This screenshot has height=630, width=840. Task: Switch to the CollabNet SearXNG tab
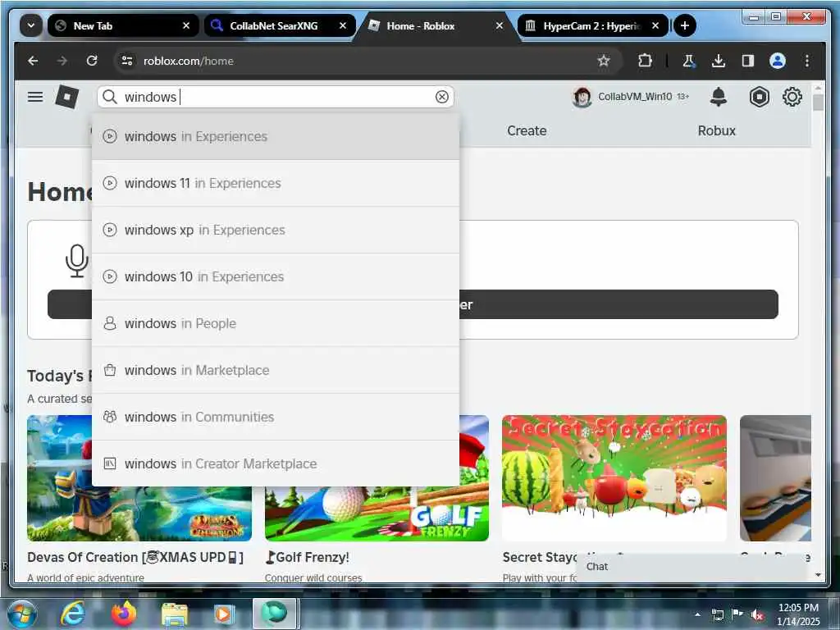[280, 25]
